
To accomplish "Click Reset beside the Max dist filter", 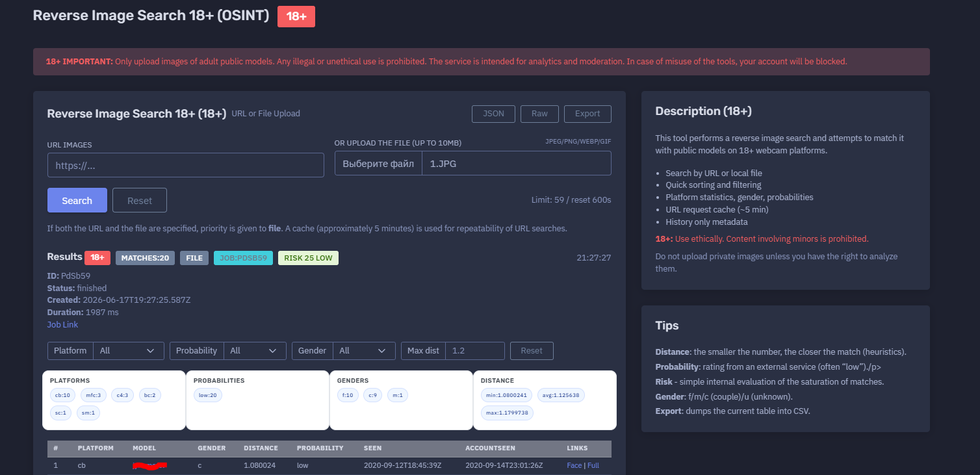I will pyautogui.click(x=532, y=351).
